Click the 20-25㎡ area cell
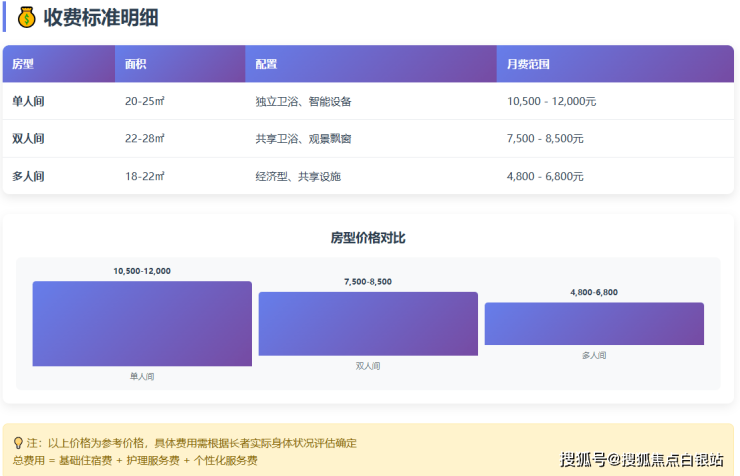Image resolution: width=740 pixels, height=476 pixels. (145, 101)
